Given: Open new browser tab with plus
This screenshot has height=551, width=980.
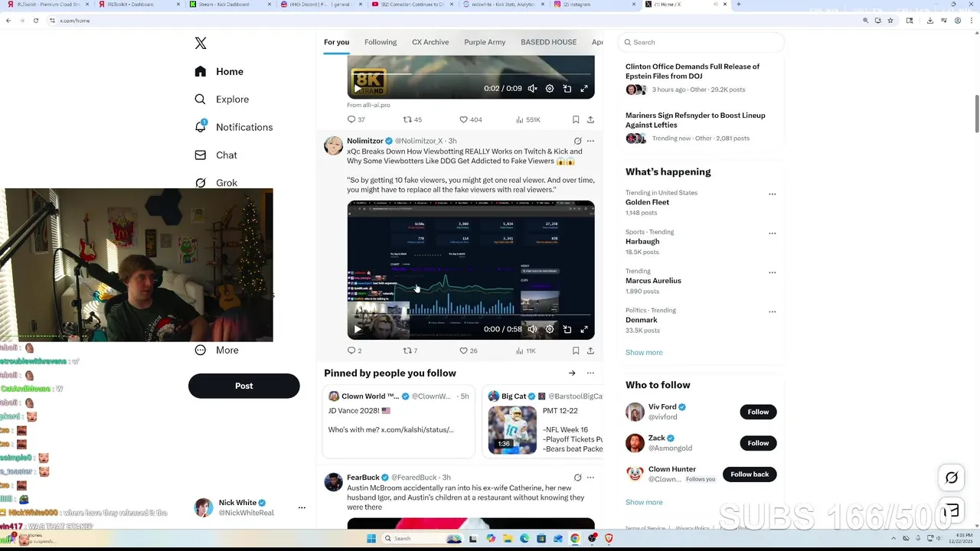Looking at the screenshot, I should pos(738,5).
